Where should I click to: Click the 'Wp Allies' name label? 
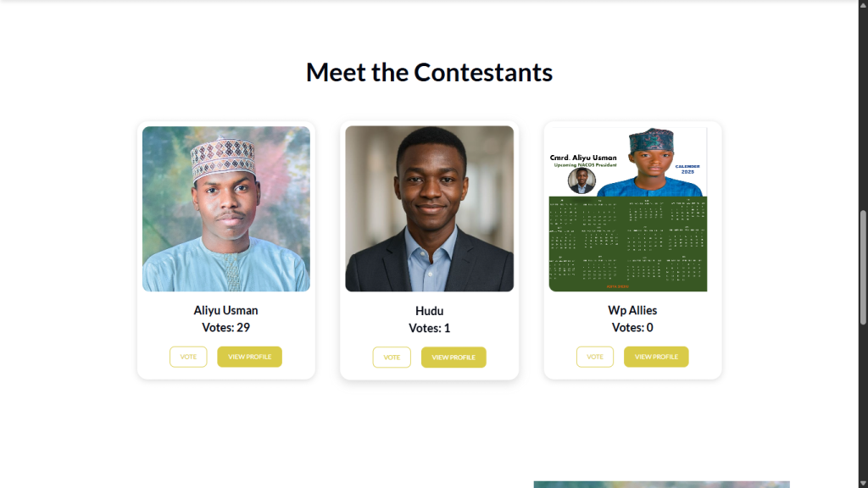point(632,310)
